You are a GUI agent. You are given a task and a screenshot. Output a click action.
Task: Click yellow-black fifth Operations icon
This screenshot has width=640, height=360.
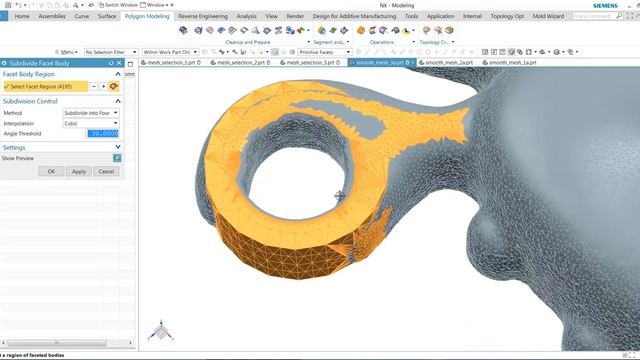click(x=406, y=30)
